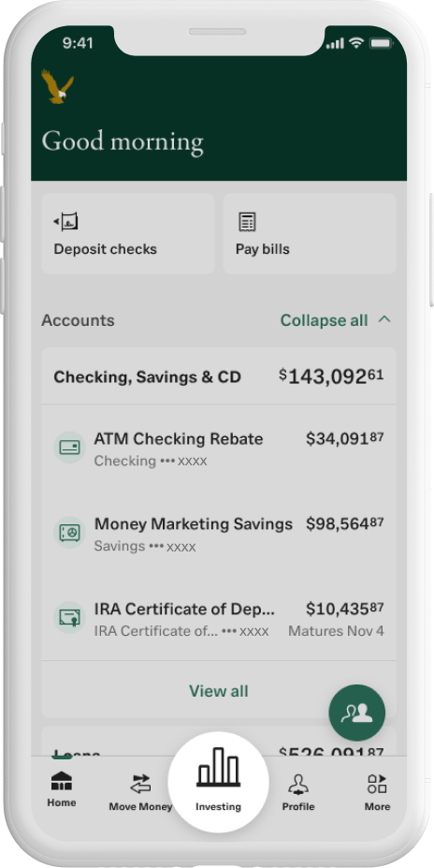
Task: Collapse the Checking, Savings & CD section
Action: (x=219, y=376)
